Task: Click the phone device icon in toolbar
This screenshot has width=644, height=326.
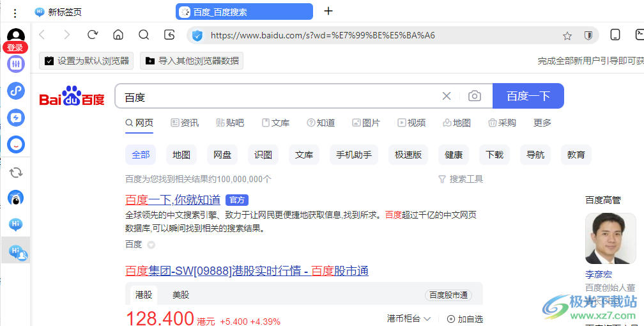Action: pos(615,35)
